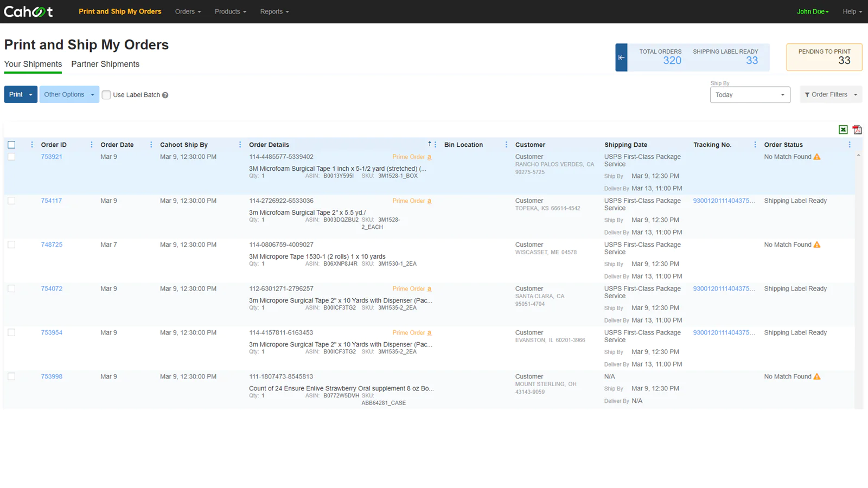Sort by Customer column header
This screenshot has width=868, height=488.
[x=530, y=145]
